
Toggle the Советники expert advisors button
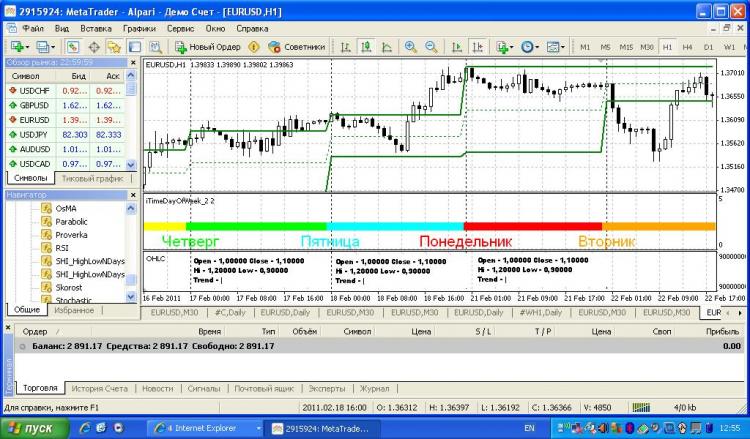tap(296, 47)
